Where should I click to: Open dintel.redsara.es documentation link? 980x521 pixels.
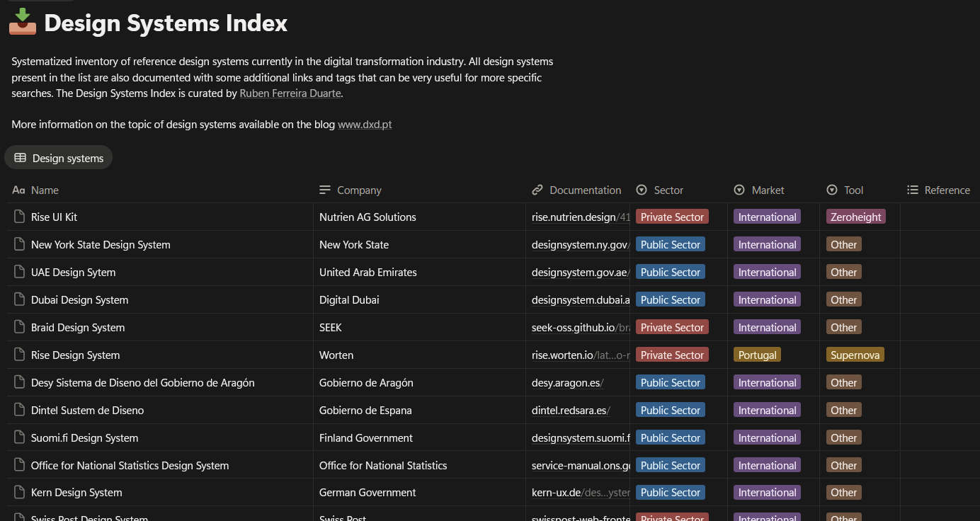click(571, 410)
